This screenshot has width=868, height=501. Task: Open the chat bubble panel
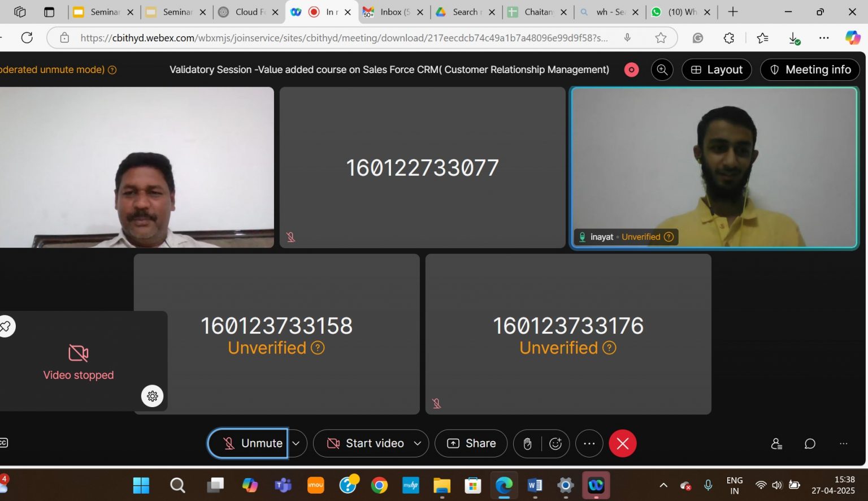coord(810,444)
